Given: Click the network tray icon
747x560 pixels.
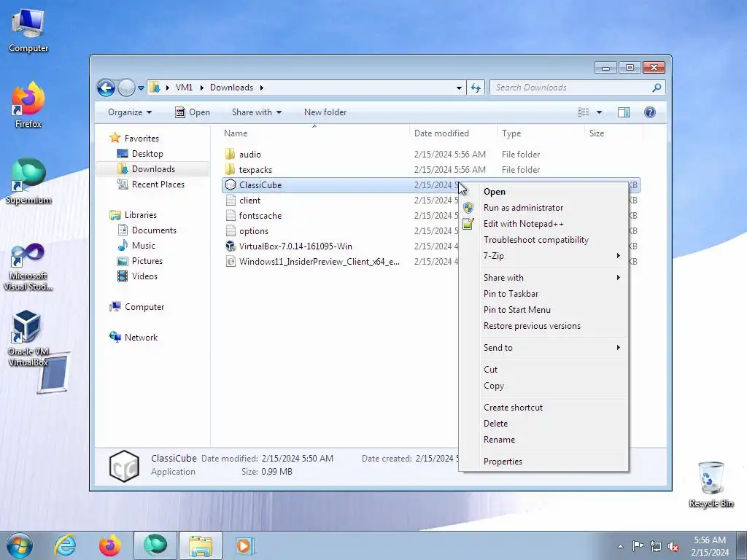Looking at the screenshot, I should click(656, 546).
